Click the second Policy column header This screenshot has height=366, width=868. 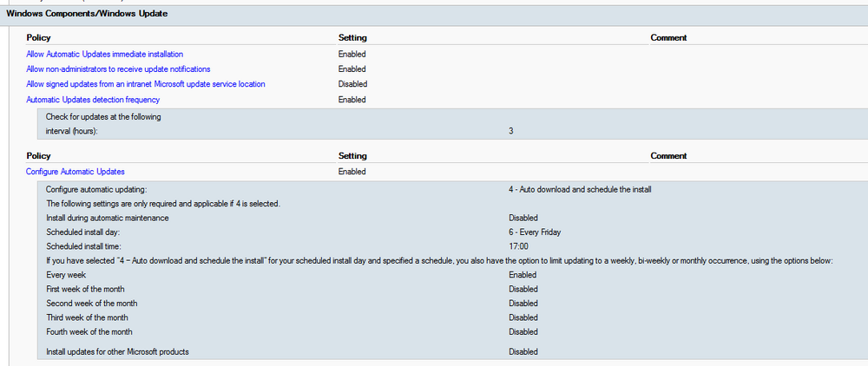click(x=39, y=156)
